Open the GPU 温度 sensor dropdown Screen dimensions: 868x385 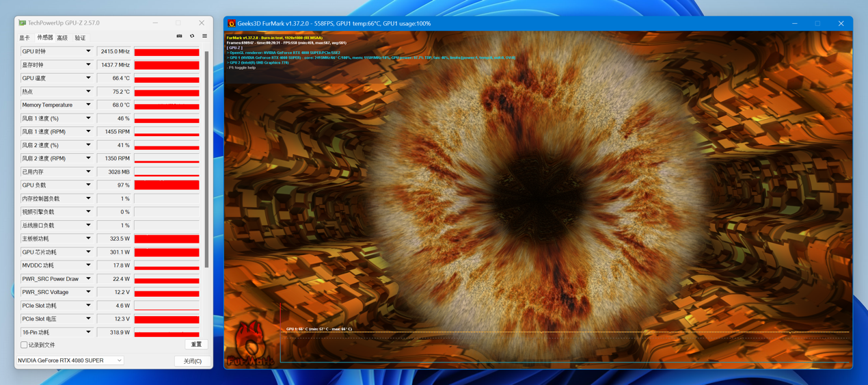tap(88, 78)
